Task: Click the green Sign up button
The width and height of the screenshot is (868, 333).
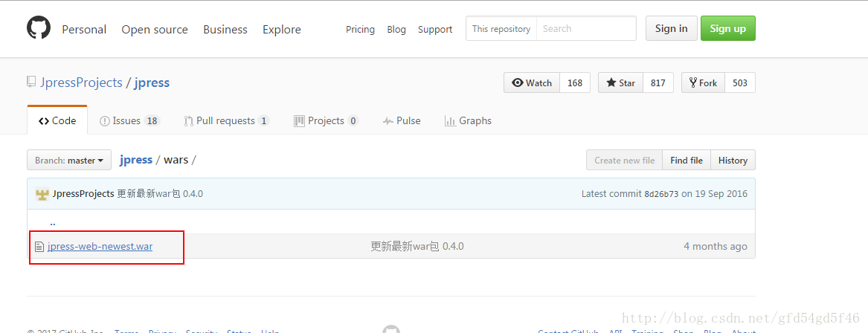Action: [x=728, y=28]
